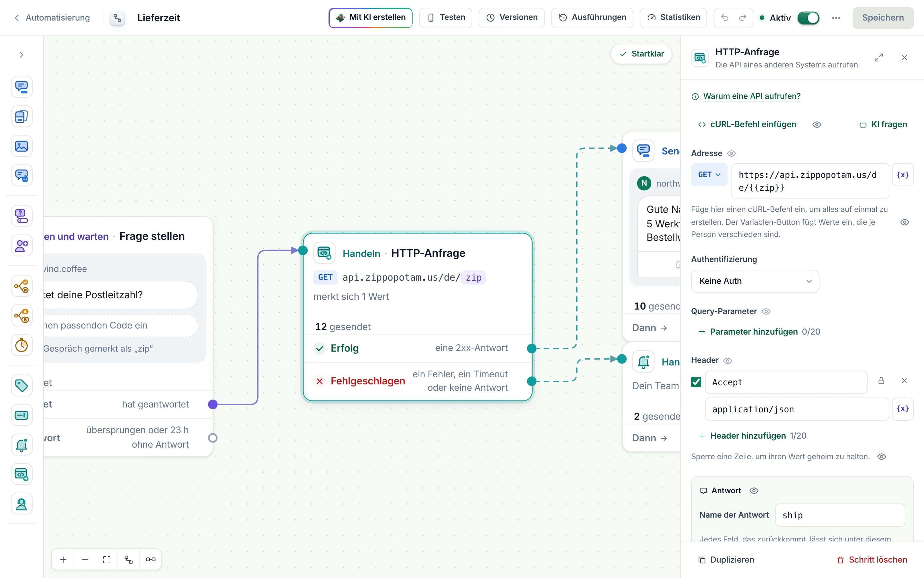This screenshot has width=924, height=578.
Task: Click the auto-arrange layout icon in canvas toolbar
Action: 129,559
